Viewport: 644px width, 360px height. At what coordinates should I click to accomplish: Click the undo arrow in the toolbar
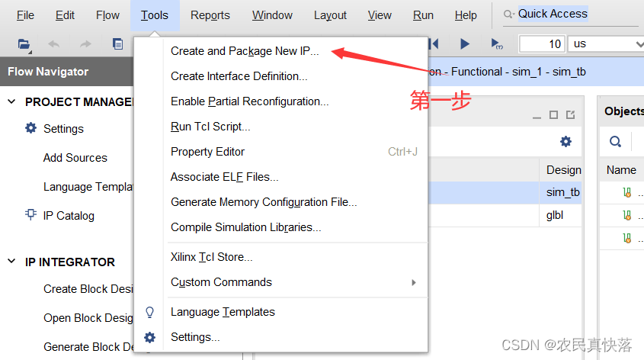(54, 44)
